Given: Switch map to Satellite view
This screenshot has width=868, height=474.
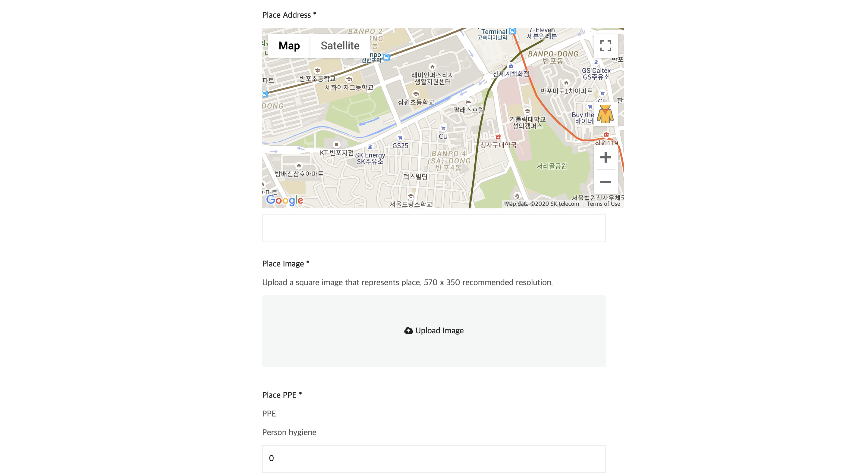Looking at the screenshot, I should pyautogui.click(x=340, y=45).
